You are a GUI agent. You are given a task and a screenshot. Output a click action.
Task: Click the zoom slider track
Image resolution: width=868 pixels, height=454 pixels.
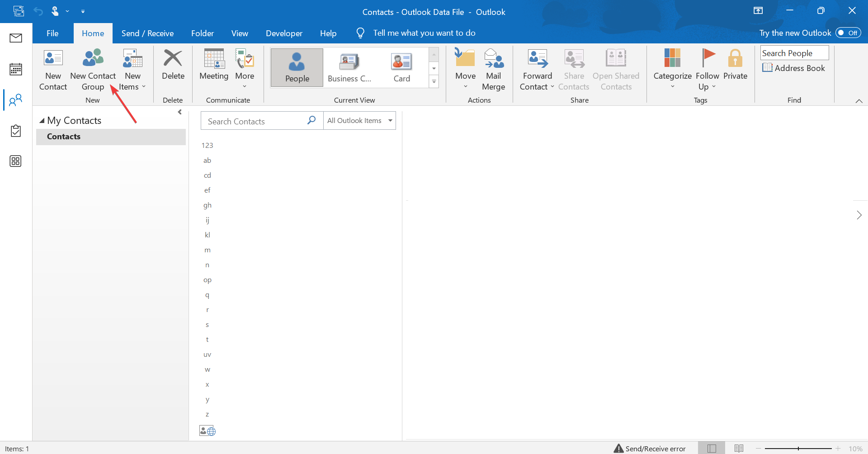[x=798, y=449]
